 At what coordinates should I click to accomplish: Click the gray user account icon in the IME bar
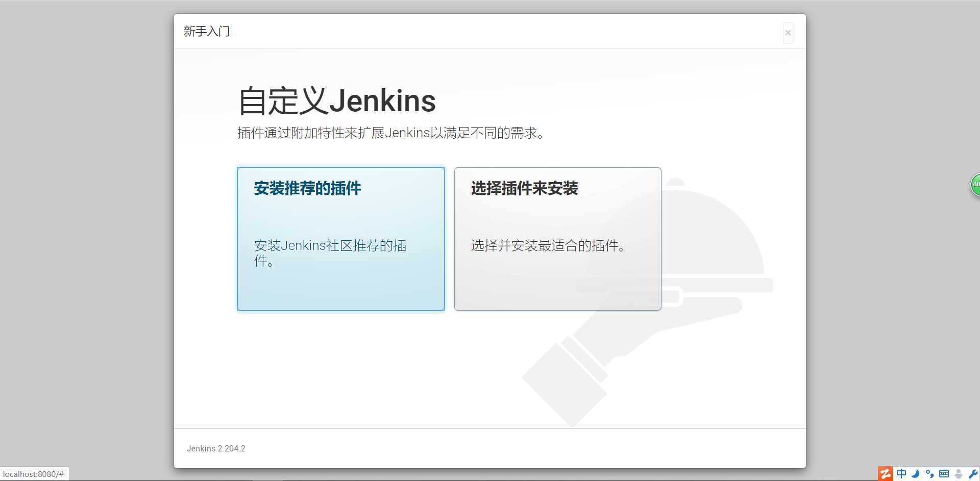959,474
